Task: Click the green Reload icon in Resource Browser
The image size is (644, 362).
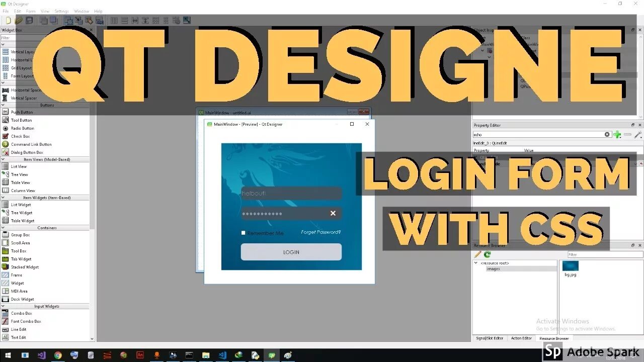Action: point(487,255)
